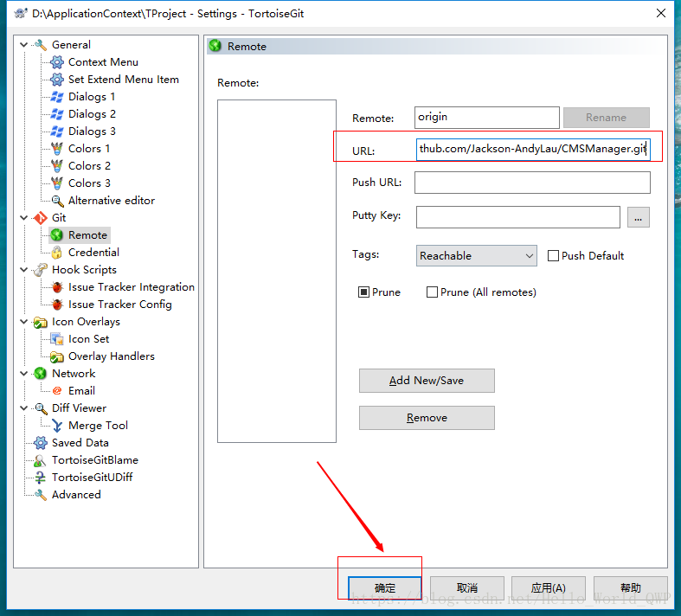Collapse the General tree node

coord(24,45)
